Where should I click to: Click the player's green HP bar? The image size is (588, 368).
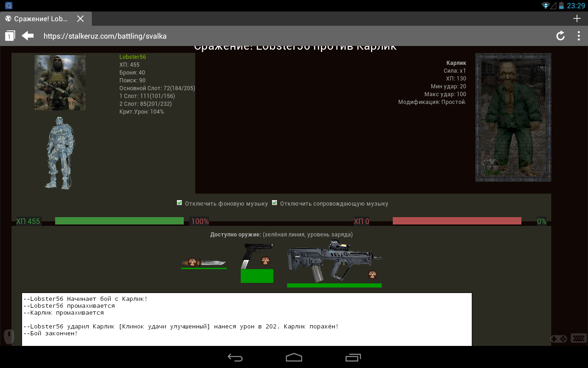(119, 221)
